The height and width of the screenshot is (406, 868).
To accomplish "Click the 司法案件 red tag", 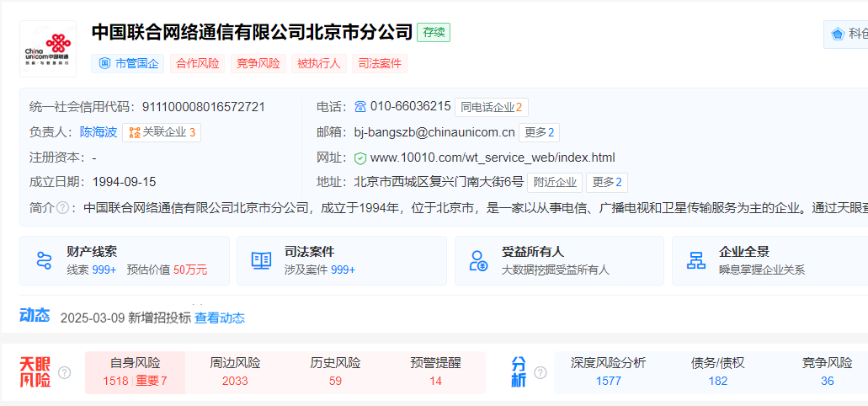I will click(x=380, y=63).
